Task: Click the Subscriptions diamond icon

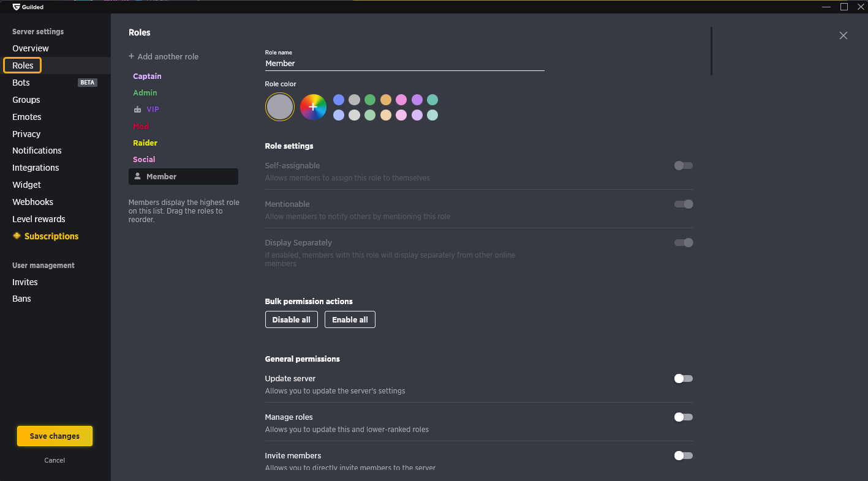Action: tap(17, 236)
